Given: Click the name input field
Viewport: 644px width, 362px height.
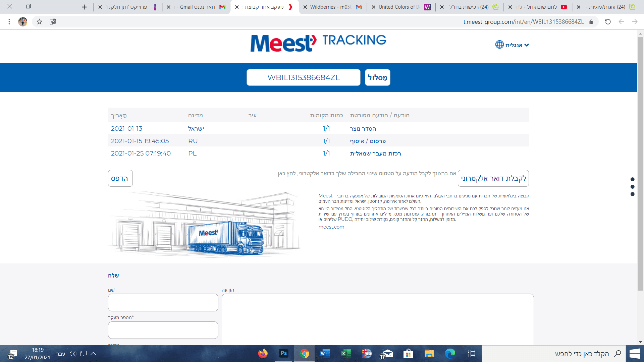Looking at the screenshot, I should point(163,302).
